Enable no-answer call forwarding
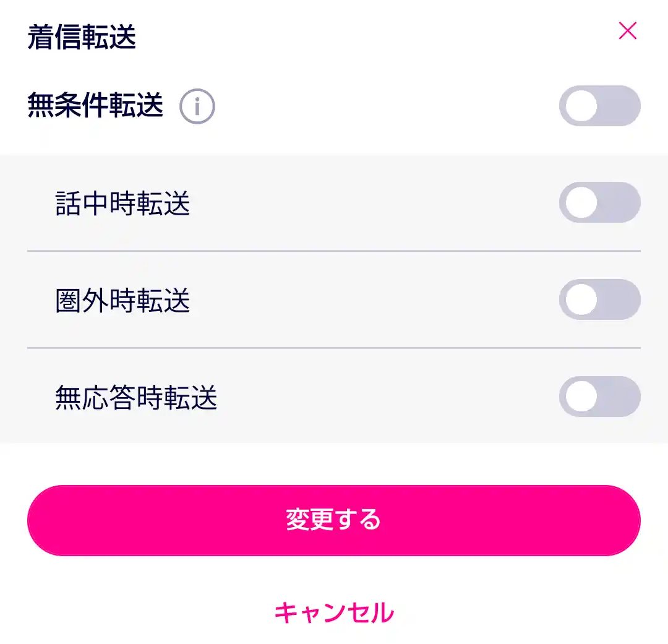 click(x=599, y=397)
